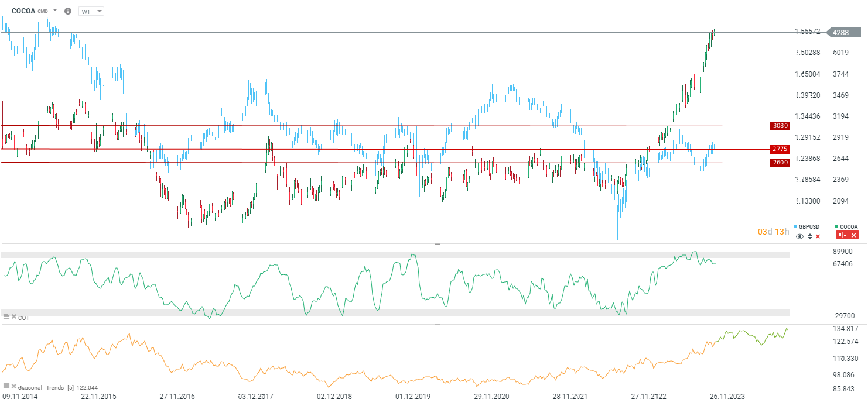
Task: Open the COCOA symbol dropdown arrow
Action: (x=55, y=11)
